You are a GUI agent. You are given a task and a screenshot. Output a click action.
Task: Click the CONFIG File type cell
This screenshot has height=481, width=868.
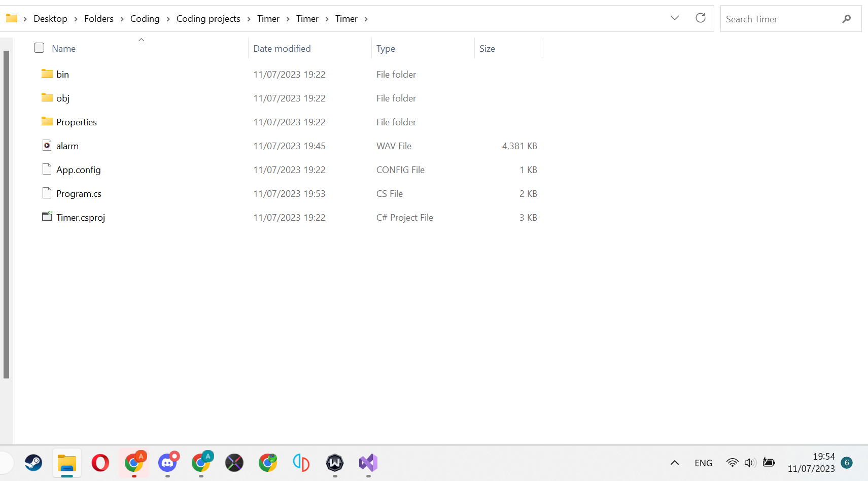click(400, 170)
